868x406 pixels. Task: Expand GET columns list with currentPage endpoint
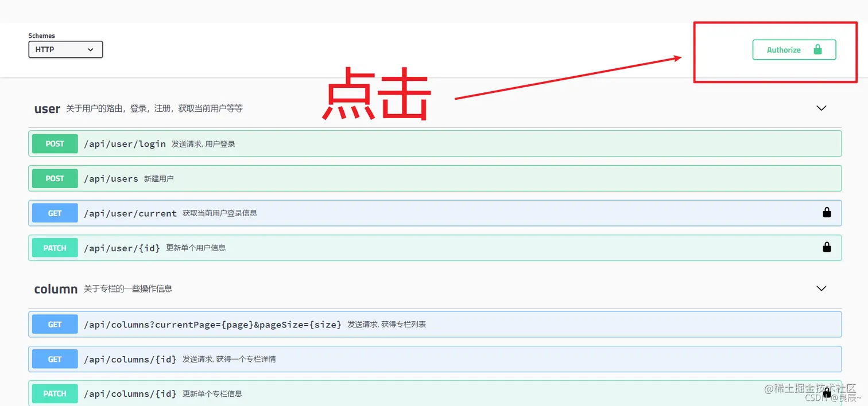435,324
